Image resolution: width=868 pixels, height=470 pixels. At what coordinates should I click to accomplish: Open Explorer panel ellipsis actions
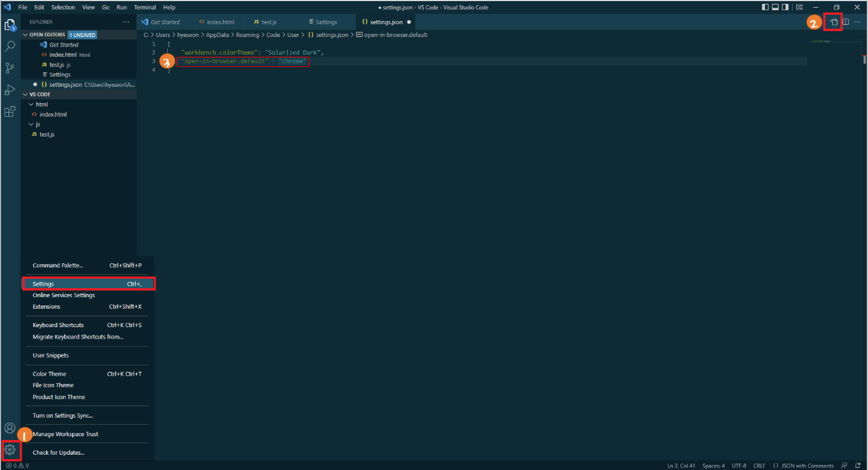[x=126, y=22]
